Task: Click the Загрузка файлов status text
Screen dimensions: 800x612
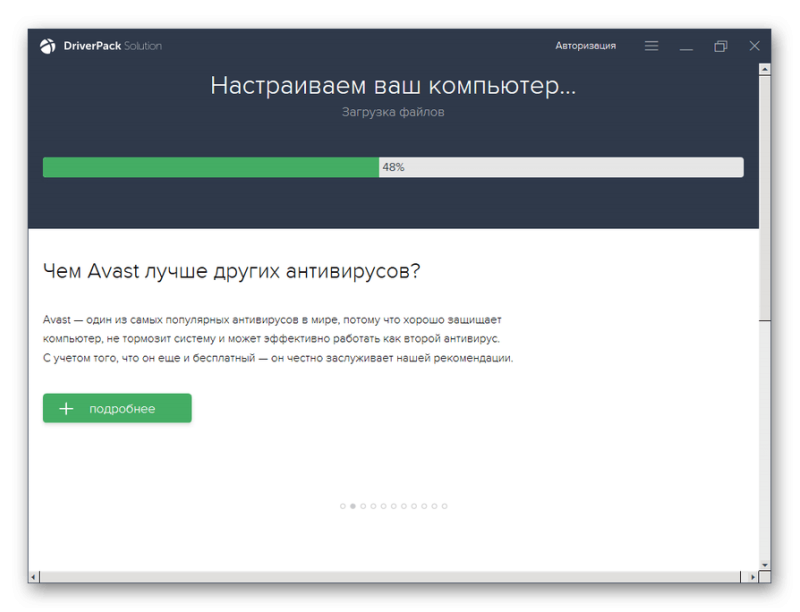Action: pos(393,112)
